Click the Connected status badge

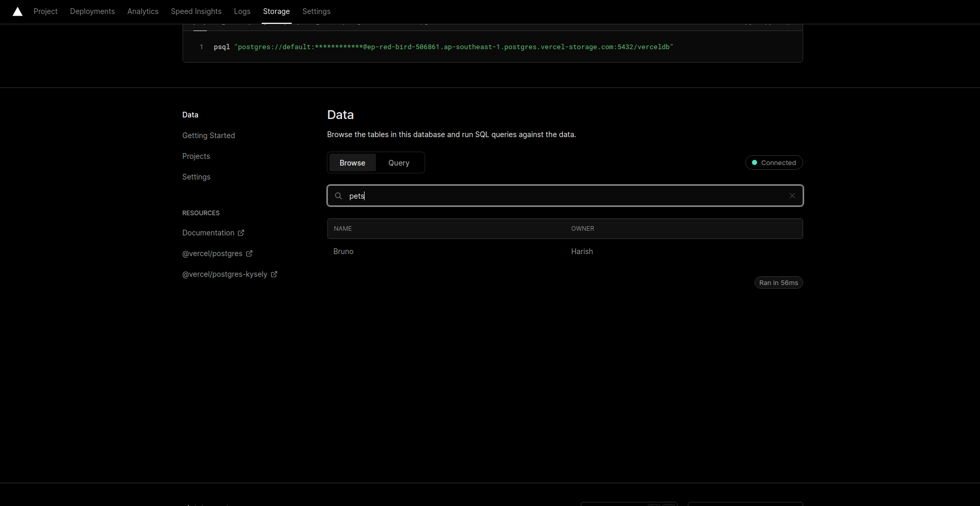click(774, 162)
